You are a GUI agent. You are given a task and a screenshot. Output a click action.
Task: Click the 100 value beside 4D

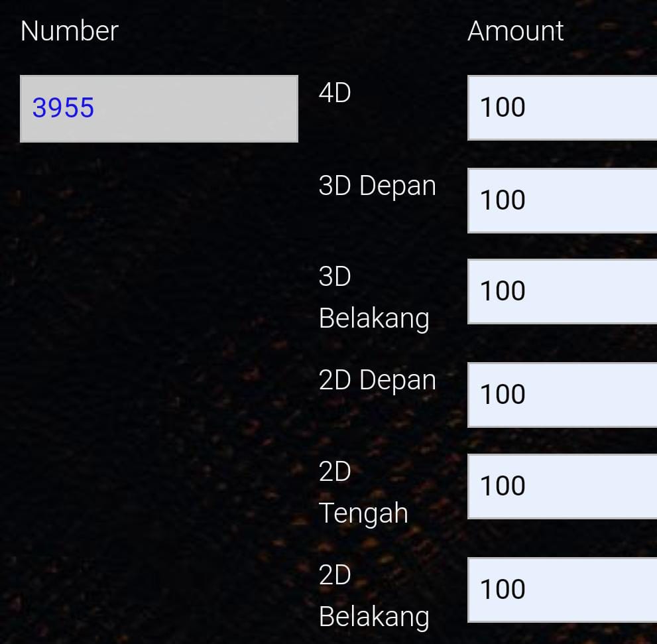503,107
